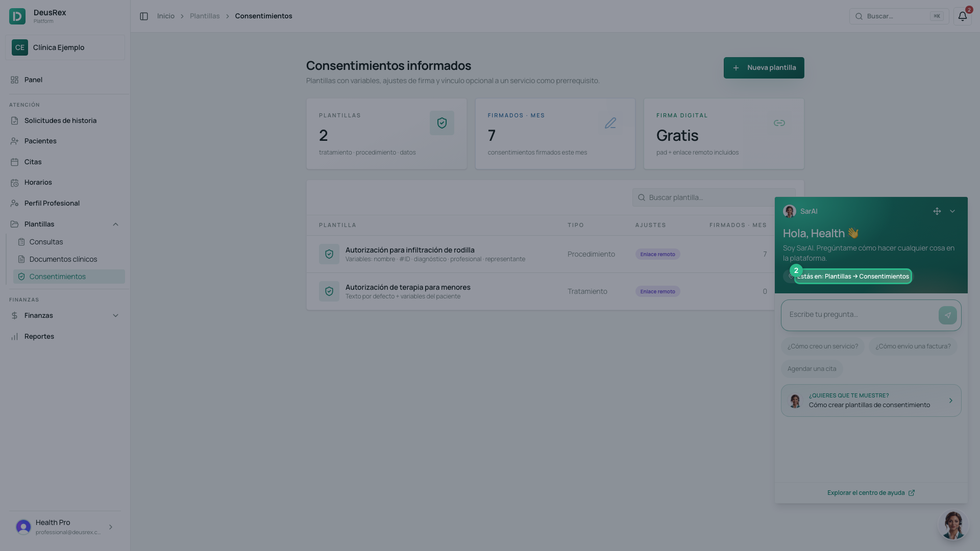Click the link icon on Firma digital card
Viewport: 980px width, 551px height.
click(x=779, y=123)
